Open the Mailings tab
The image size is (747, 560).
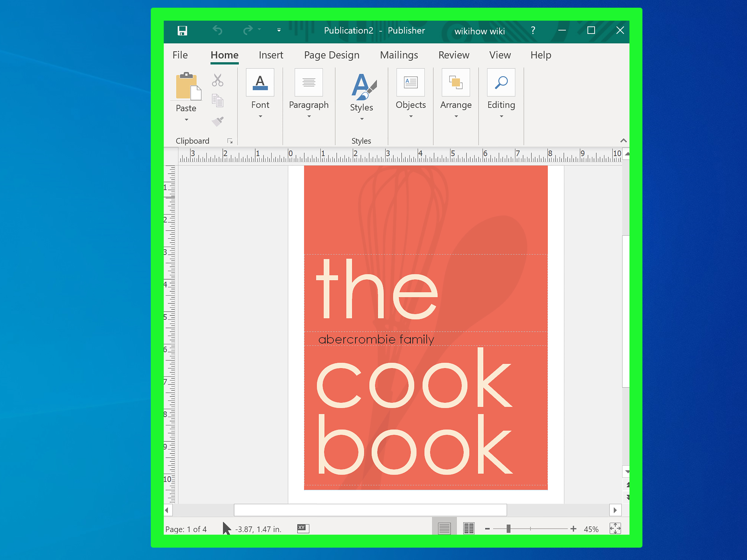point(399,55)
